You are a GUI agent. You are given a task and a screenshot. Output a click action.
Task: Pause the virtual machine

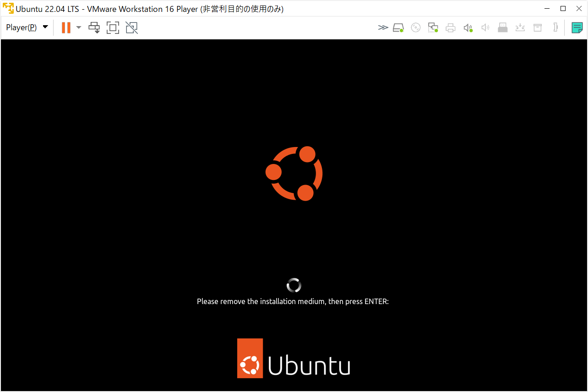click(x=66, y=27)
